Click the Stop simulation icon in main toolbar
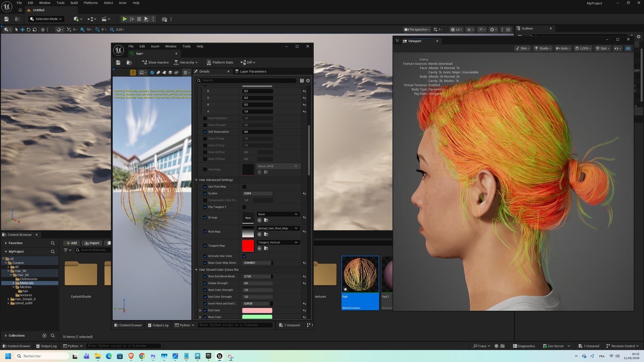Image resolution: width=644 pixels, height=362 pixels. tap(139, 19)
